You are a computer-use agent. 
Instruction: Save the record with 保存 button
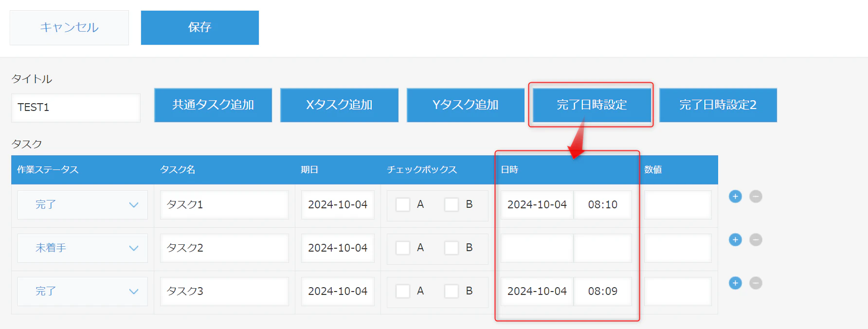[200, 28]
